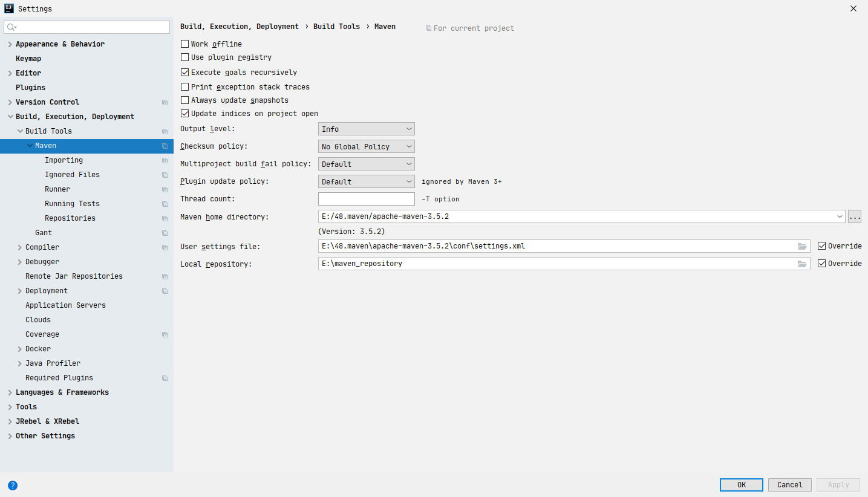The height and width of the screenshot is (497, 868).
Task: Click the Local repository path field
Action: coord(564,264)
